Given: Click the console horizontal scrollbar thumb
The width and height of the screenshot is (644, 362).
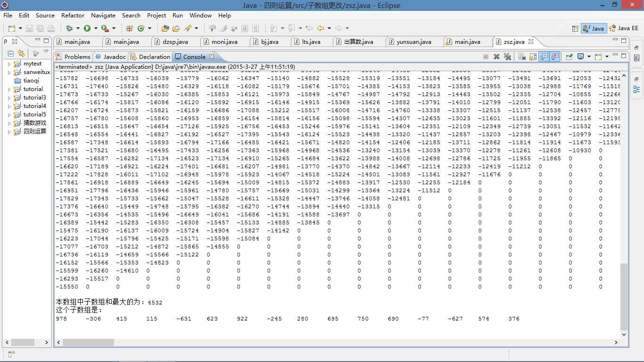Looking at the screenshot, I should 88,342.
